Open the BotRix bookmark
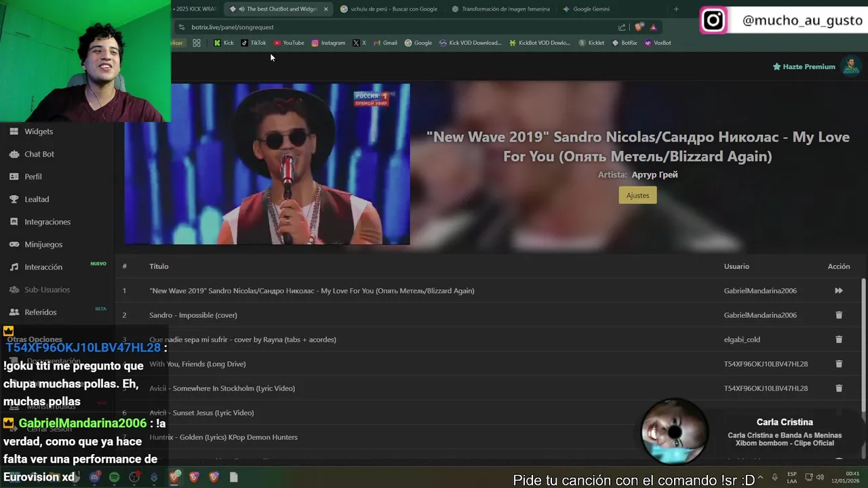This screenshot has width=868, height=488. click(x=625, y=43)
